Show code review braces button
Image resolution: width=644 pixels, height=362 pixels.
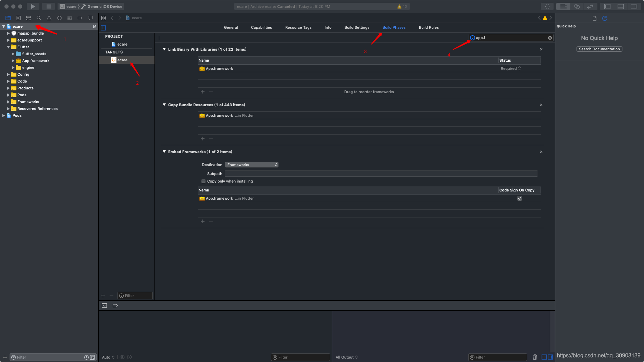click(x=547, y=7)
